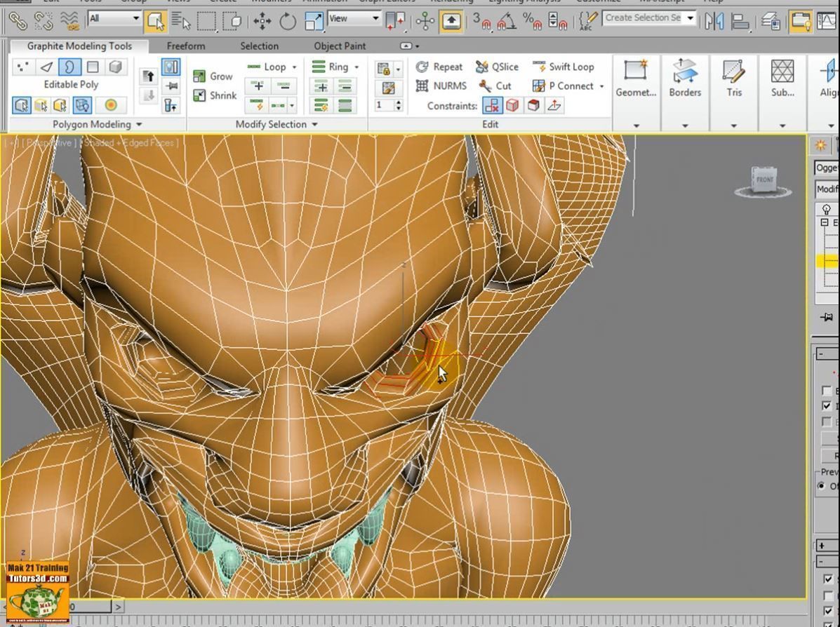The height and width of the screenshot is (627, 840).
Task: Click the Ring selection button
Action: (x=331, y=67)
